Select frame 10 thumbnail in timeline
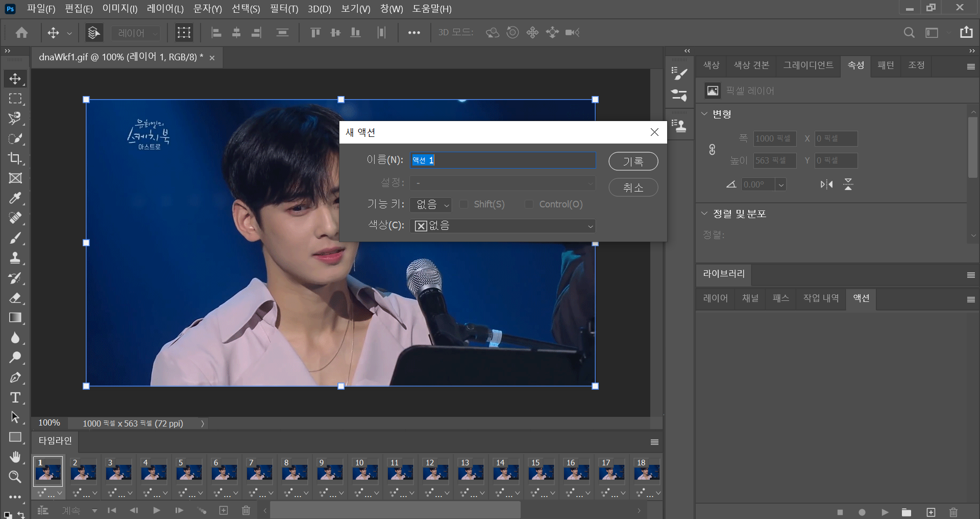The height and width of the screenshot is (519, 980). 365,471
